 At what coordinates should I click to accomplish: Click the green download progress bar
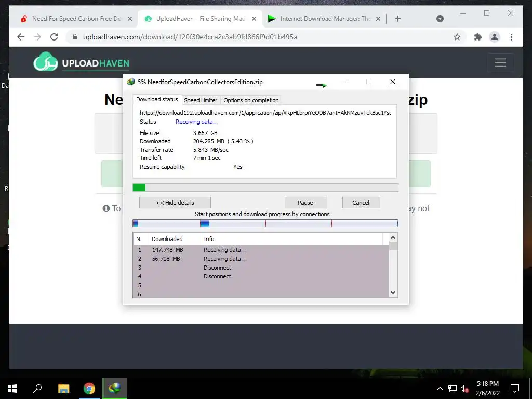click(x=265, y=188)
